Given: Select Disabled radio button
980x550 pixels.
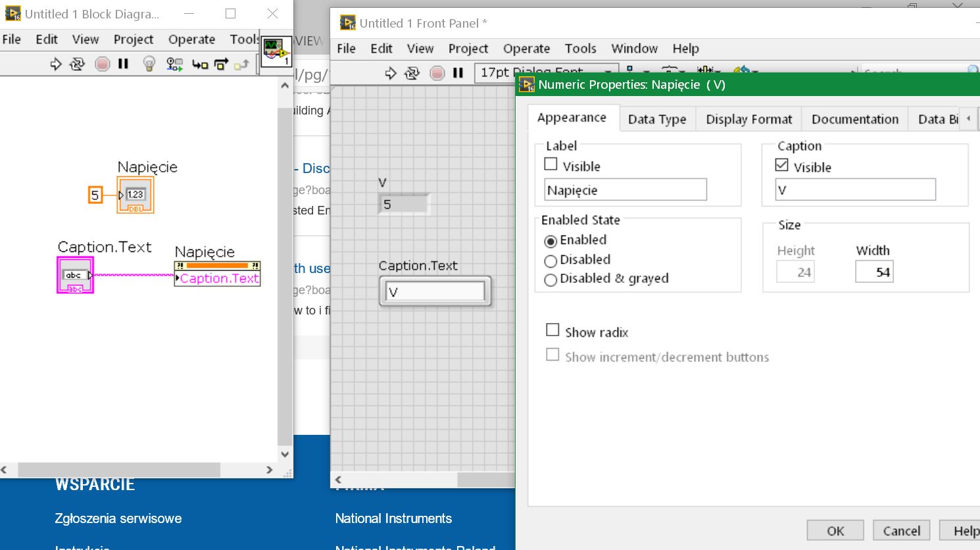Looking at the screenshot, I should tap(551, 261).
